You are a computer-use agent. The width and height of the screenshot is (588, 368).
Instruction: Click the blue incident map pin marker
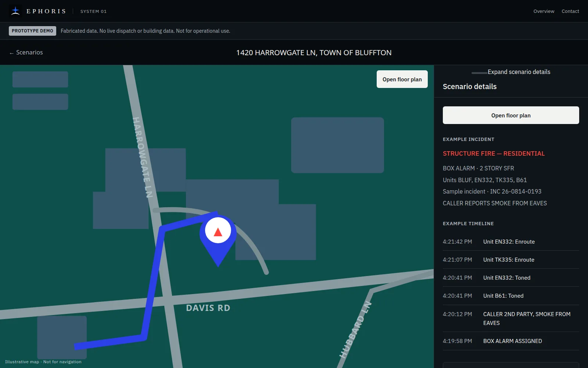[218, 241]
